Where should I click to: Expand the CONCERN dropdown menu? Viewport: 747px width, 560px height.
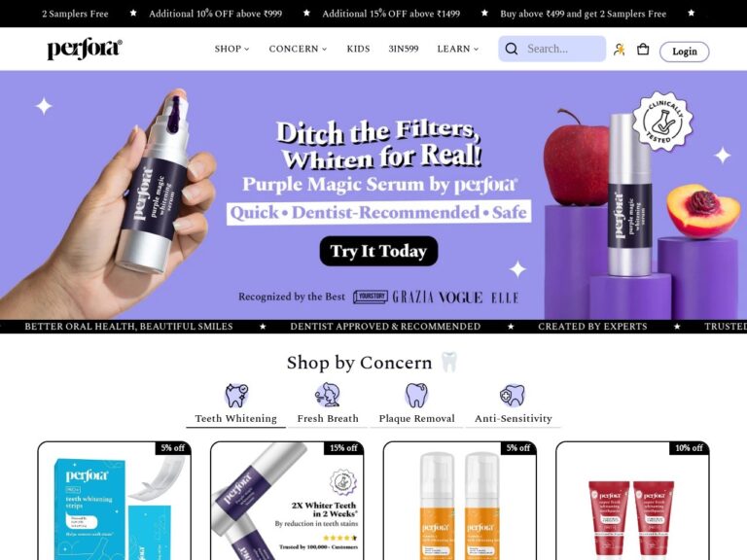click(x=298, y=49)
